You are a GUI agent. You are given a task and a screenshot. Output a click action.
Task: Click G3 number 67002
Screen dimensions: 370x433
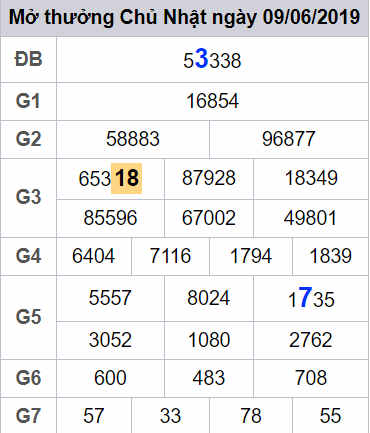coord(209,218)
